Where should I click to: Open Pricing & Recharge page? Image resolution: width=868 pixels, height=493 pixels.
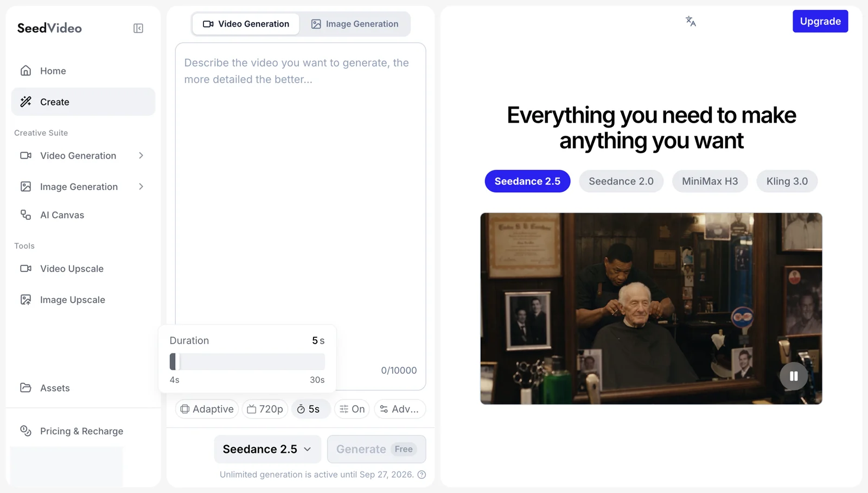tap(83, 431)
